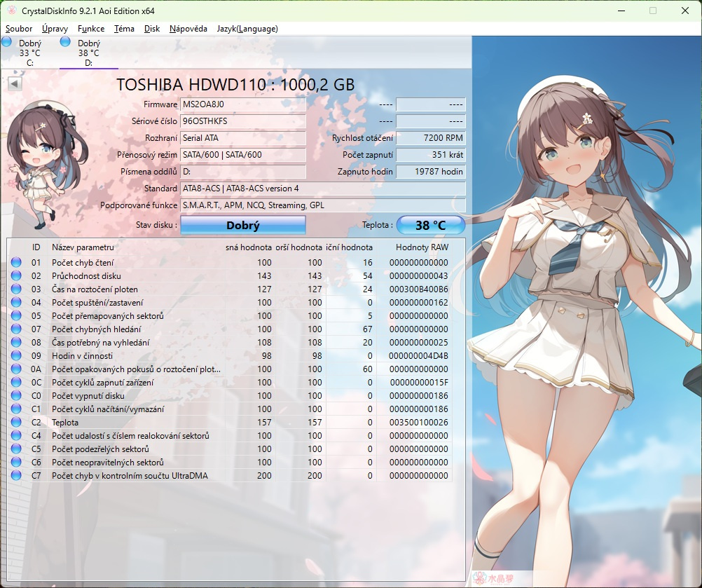Click the status icon for Počet chyb čtení
This screenshot has width=702, height=588.
(15, 263)
